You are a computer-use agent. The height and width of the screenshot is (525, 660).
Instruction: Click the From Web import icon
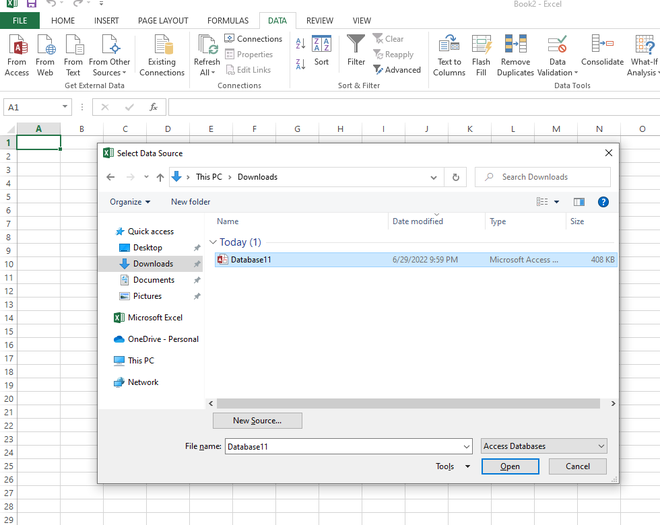point(45,45)
